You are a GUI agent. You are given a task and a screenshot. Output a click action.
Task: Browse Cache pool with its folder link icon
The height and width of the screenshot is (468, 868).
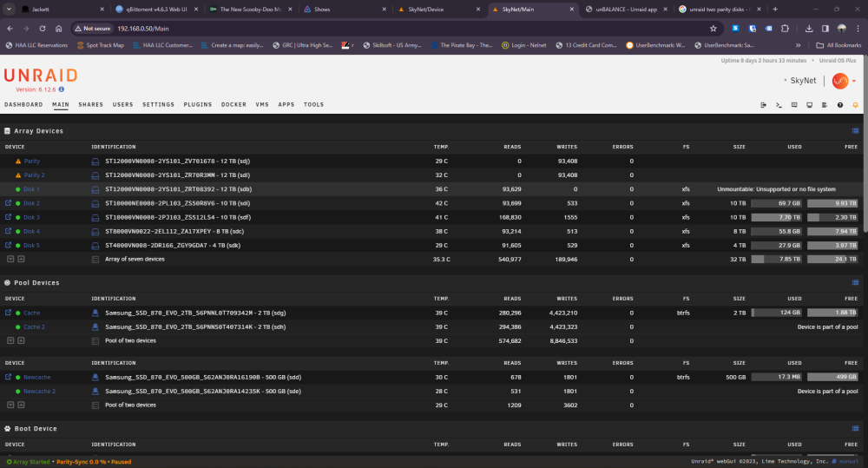pyautogui.click(x=8, y=313)
